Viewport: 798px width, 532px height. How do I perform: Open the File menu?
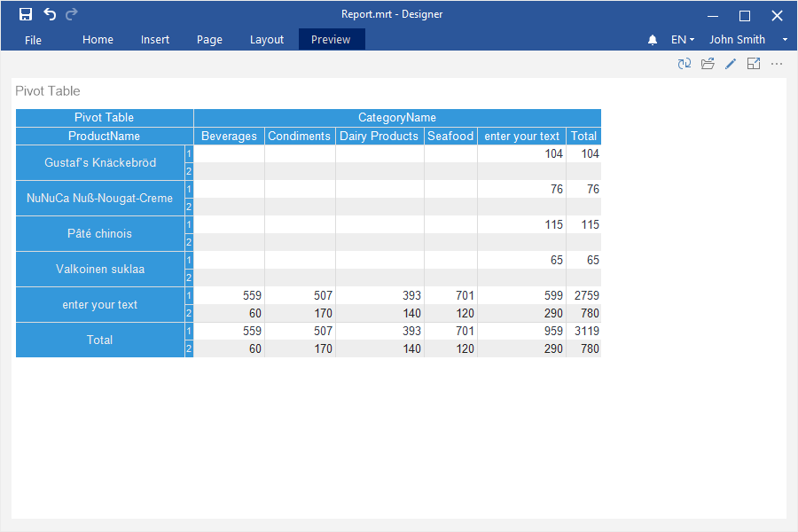pyautogui.click(x=33, y=40)
